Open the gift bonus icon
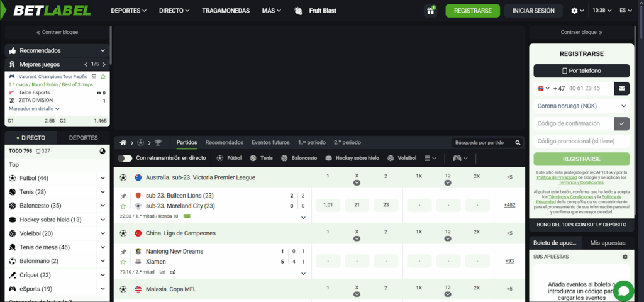This screenshot has height=302, width=644. pyautogui.click(x=430, y=11)
